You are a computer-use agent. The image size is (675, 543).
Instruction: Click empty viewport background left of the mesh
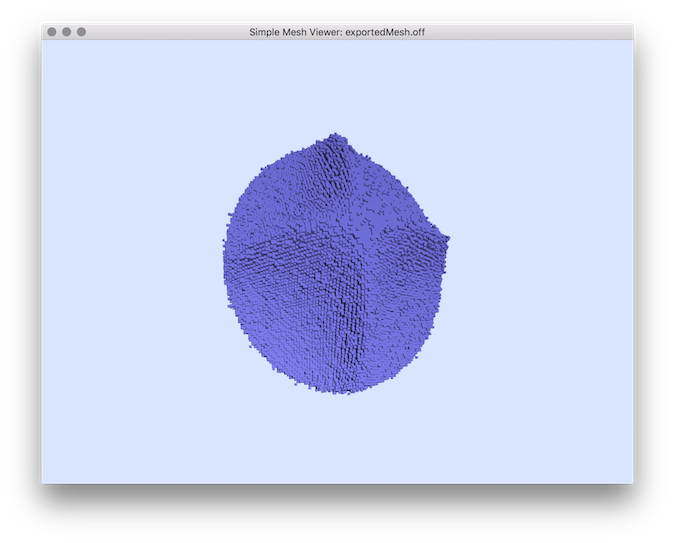coord(130,260)
